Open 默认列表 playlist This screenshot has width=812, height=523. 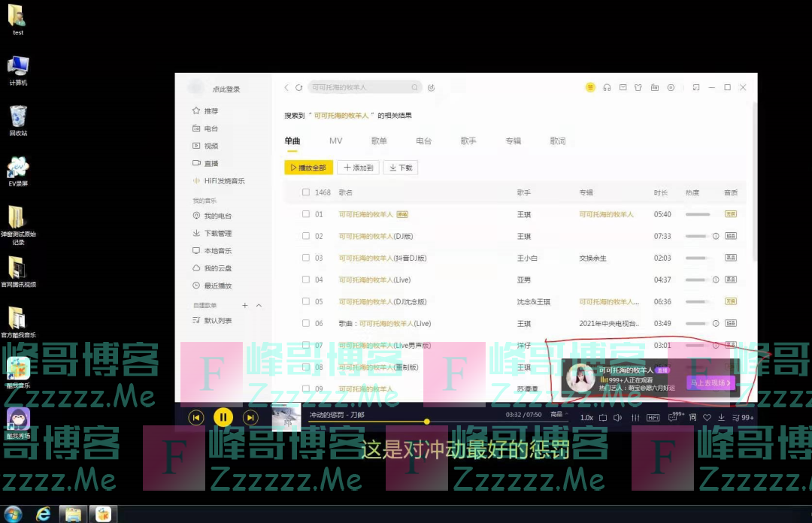point(212,321)
